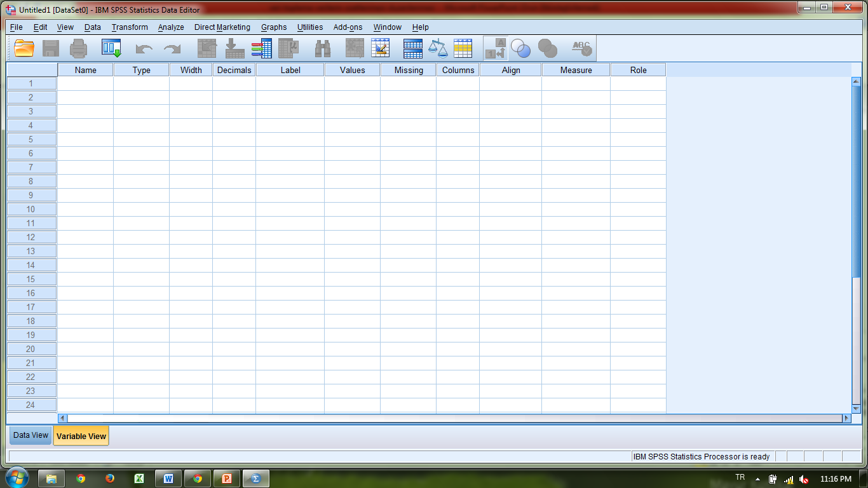Open the Direct Marketing menu

(x=222, y=27)
